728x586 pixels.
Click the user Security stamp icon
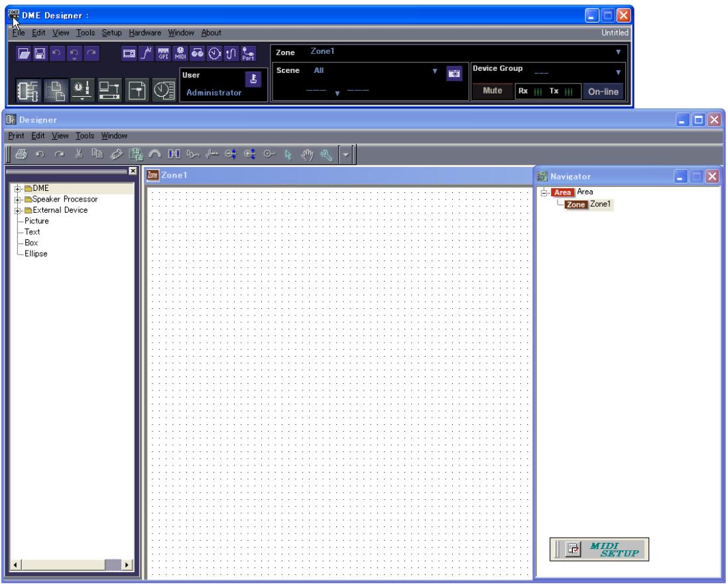[x=253, y=79]
